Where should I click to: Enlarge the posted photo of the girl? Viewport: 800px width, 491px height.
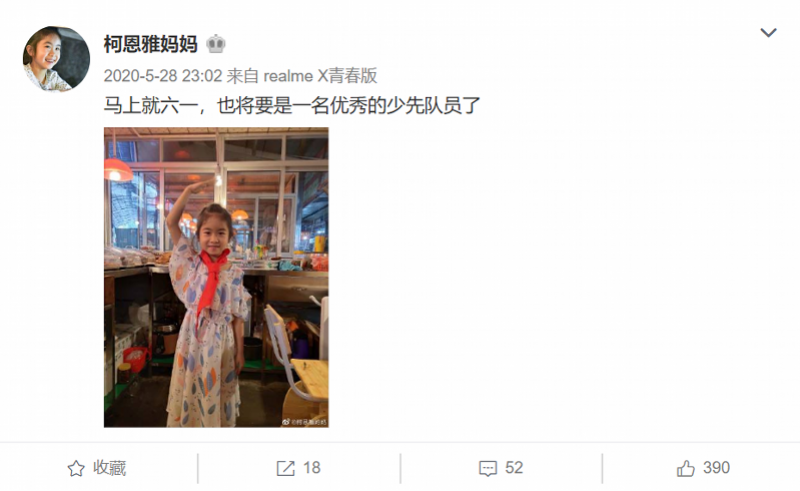point(216,277)
